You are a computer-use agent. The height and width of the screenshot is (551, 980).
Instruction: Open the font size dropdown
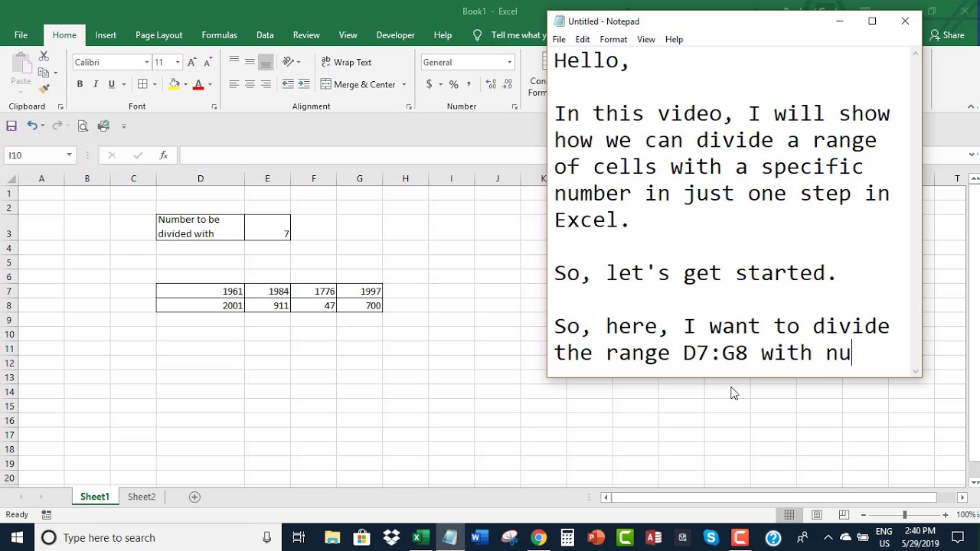coord(178,62)
